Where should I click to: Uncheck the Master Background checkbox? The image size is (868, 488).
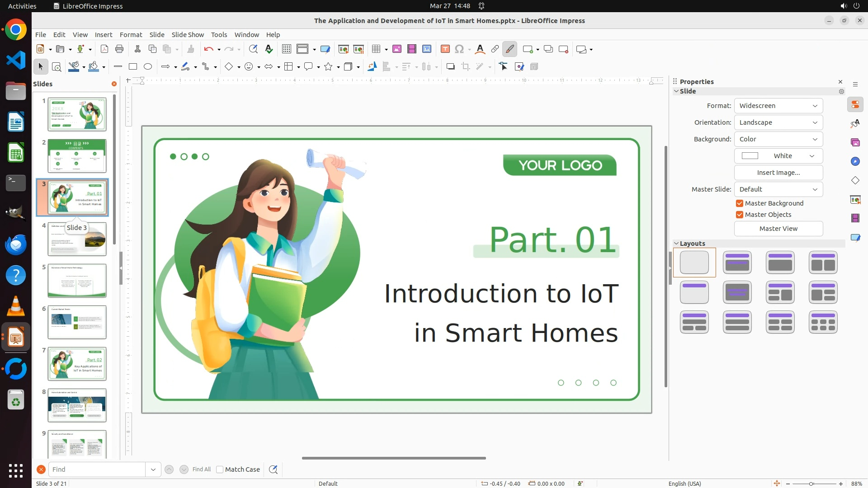click(740, 203)
